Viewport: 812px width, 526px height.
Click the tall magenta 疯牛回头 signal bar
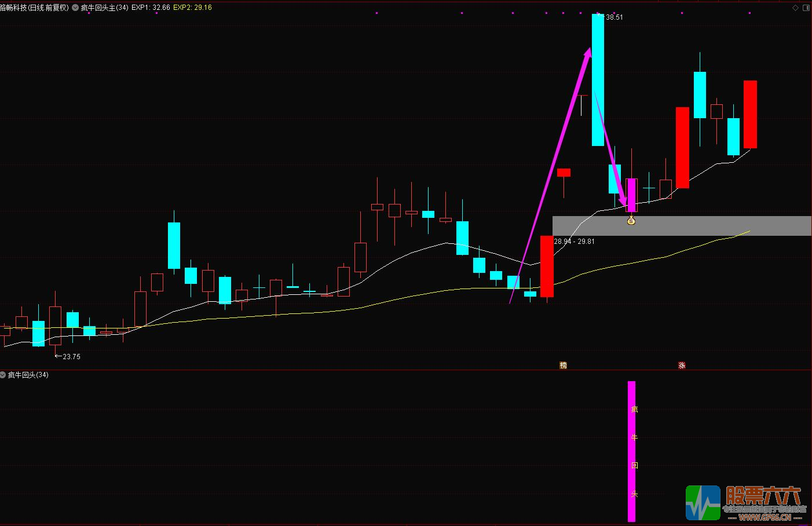(631, 451)
